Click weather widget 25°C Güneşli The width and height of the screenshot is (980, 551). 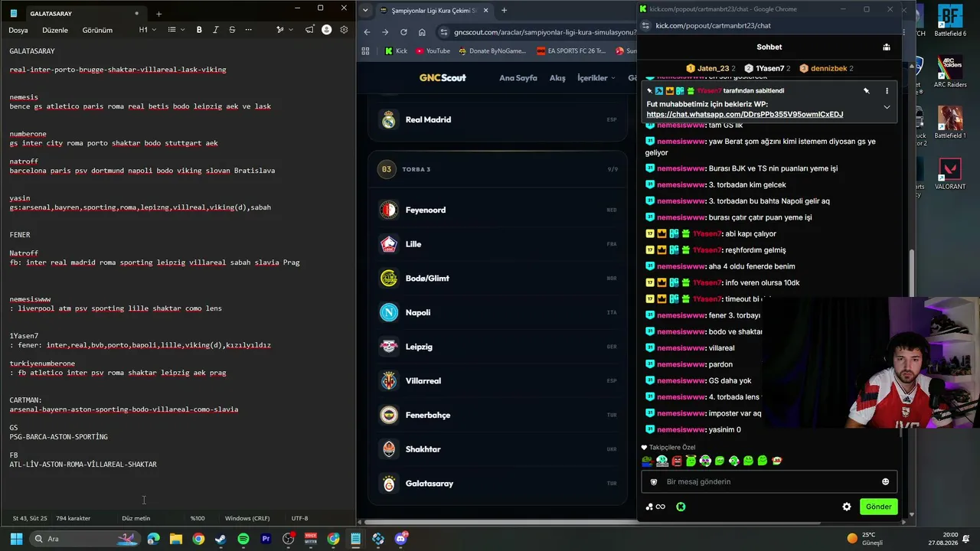[865, 539]
